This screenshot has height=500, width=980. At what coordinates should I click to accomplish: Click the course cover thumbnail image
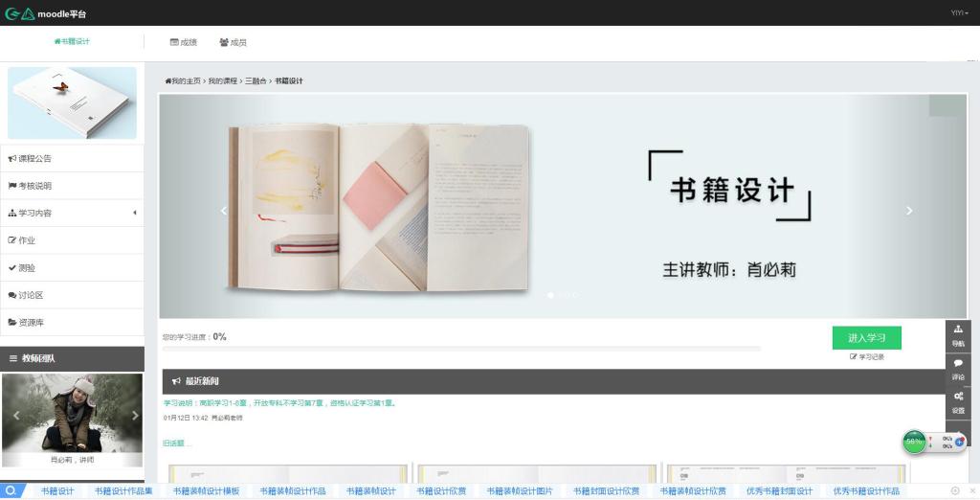(x=72, y=102)
